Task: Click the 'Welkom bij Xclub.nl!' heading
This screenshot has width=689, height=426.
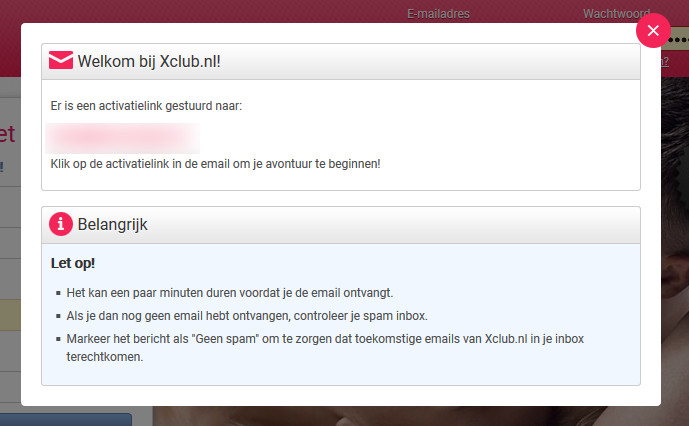Action: coord(149,62)
